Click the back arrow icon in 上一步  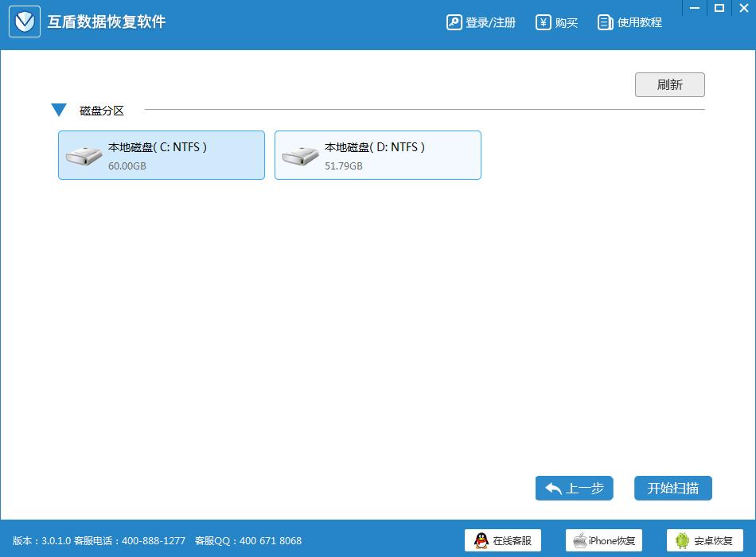tap(554, 488)
